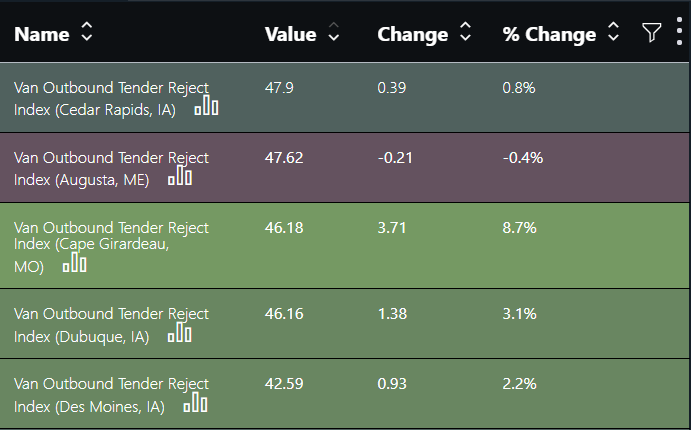The height and width of the screenshot is (430, 691).
Task: Open the three-dot more options menu
Action: (x=679, y=32)
